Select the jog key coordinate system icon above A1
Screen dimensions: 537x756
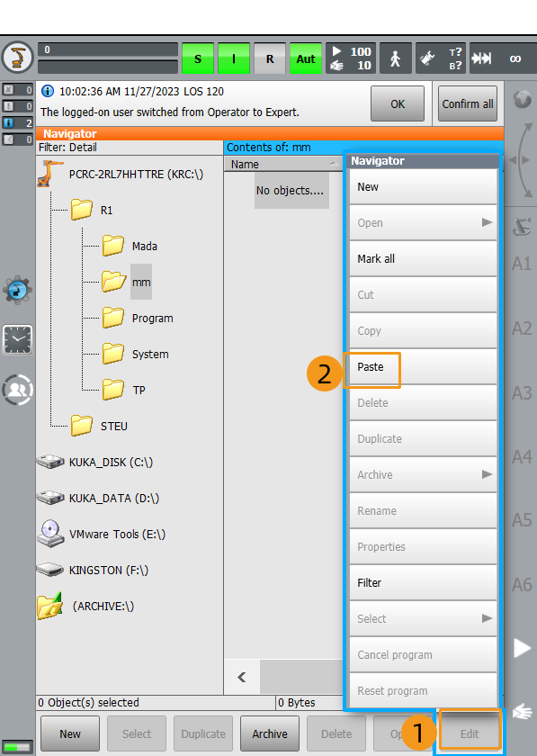(522, 226)
